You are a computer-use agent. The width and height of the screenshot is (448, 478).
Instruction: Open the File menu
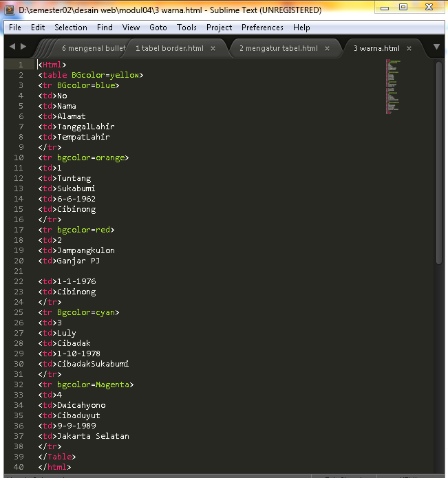(x=15, y=28)
